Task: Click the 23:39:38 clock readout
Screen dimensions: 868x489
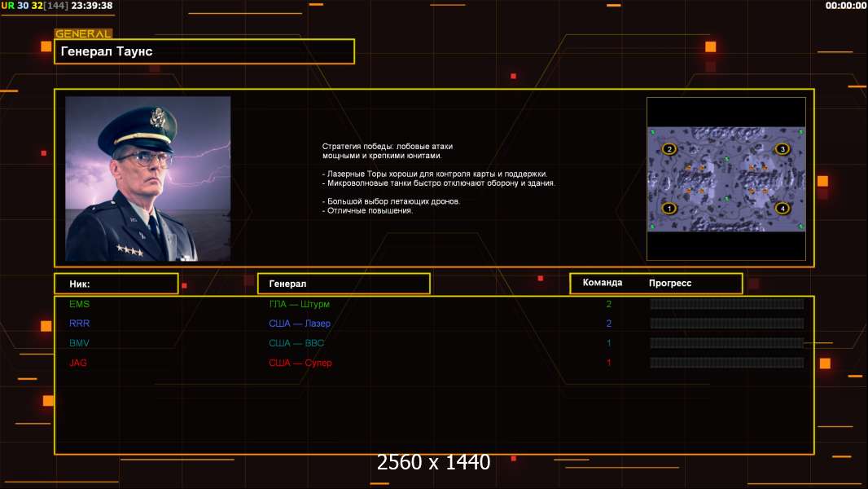Action: click(92, 6)
